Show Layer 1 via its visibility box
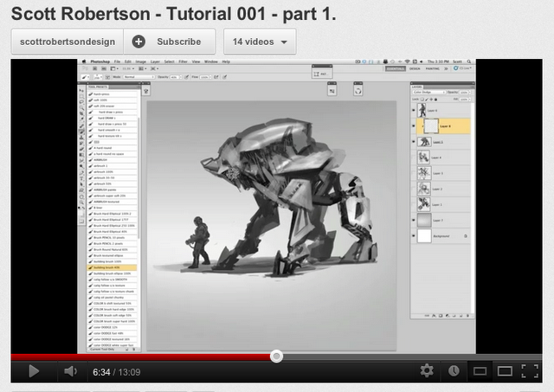Screen dimensions: 554x392 pyautogui.click(x=414, y=204)
